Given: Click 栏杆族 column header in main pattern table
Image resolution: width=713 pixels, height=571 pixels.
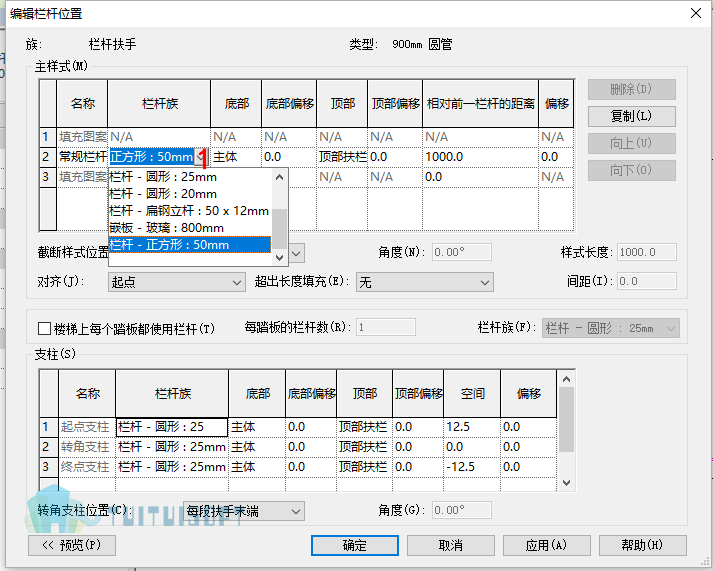Looking at the screenshot, I should tap(159, 104).
